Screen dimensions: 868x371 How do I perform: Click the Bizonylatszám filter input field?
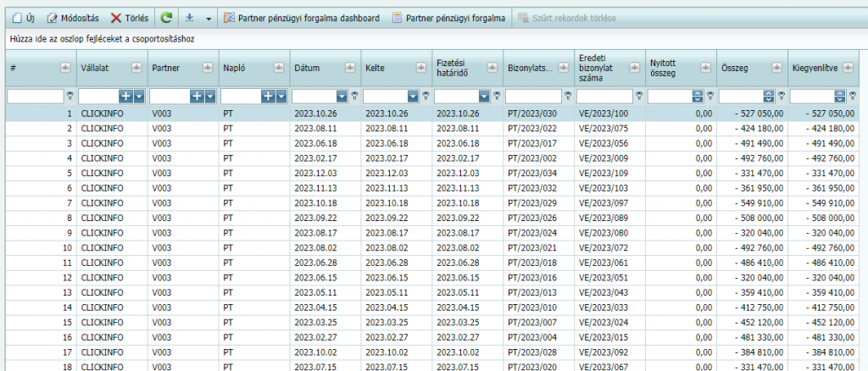[533, 97]
